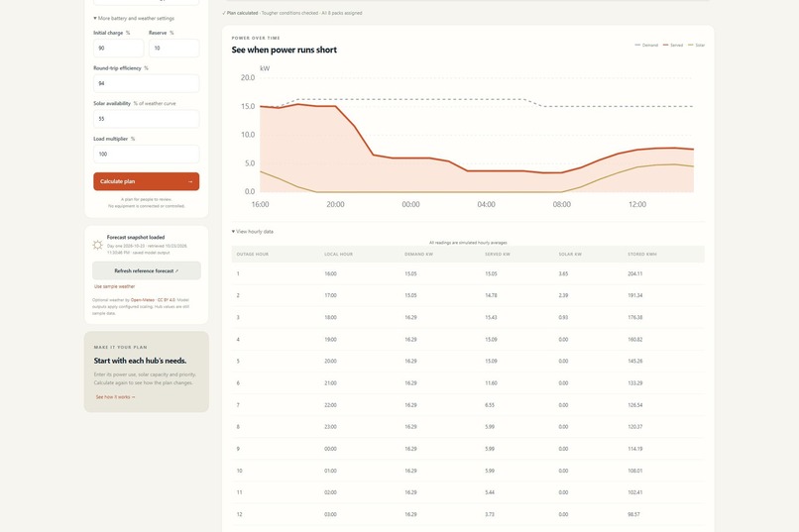Select the OUTAGE HOUR column header
The image size is (799, 532).
pos(252,254)
